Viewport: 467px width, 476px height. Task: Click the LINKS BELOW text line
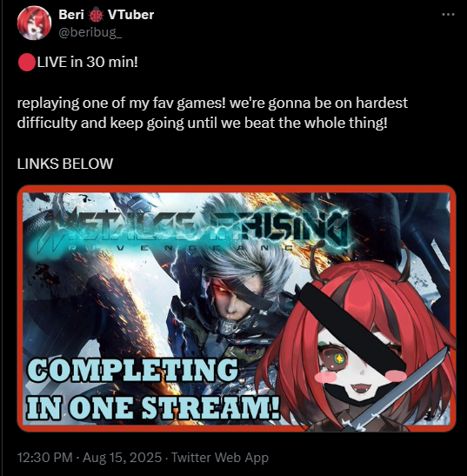pyautogui.click(x=65, y=164)
